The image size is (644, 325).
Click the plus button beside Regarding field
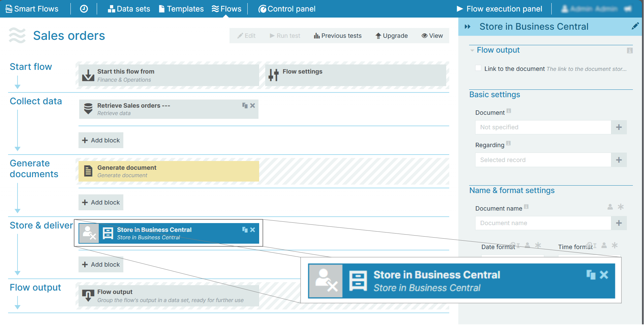(x=619, y=160)
